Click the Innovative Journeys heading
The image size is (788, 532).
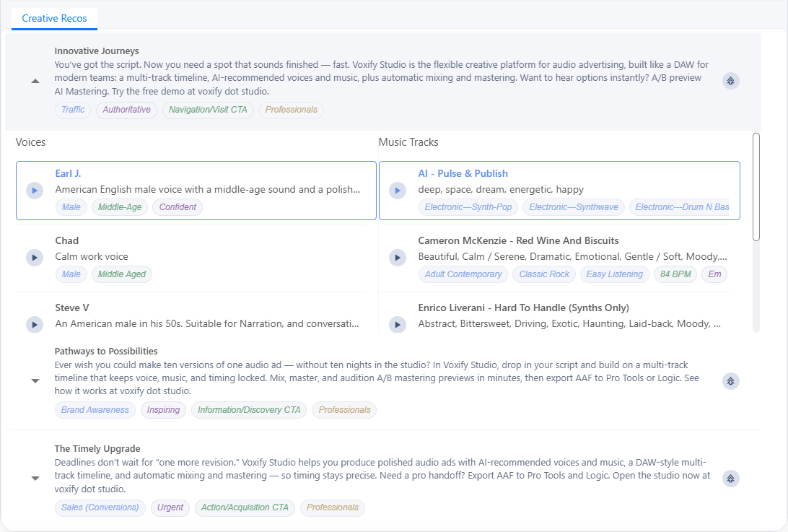click(97, 51)
